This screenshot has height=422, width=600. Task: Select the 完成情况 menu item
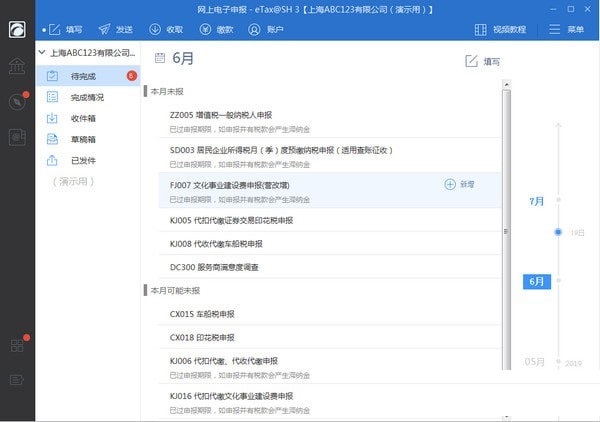(88, 97)
